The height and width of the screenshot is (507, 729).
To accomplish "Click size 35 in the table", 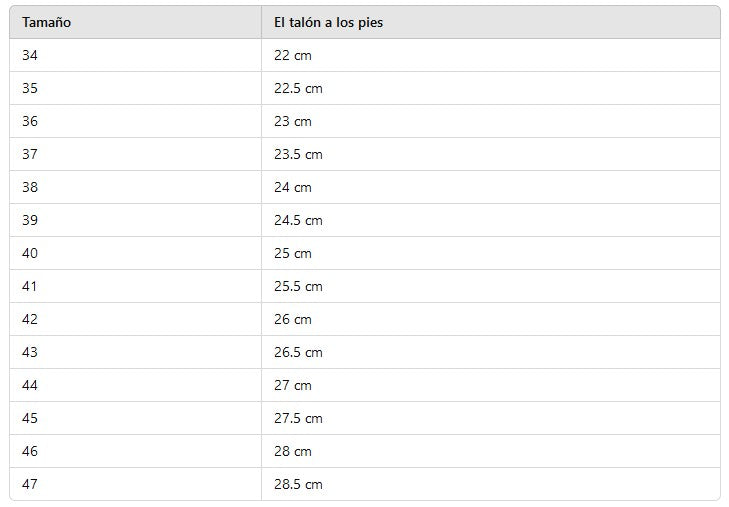I will (x=30, y=88).
